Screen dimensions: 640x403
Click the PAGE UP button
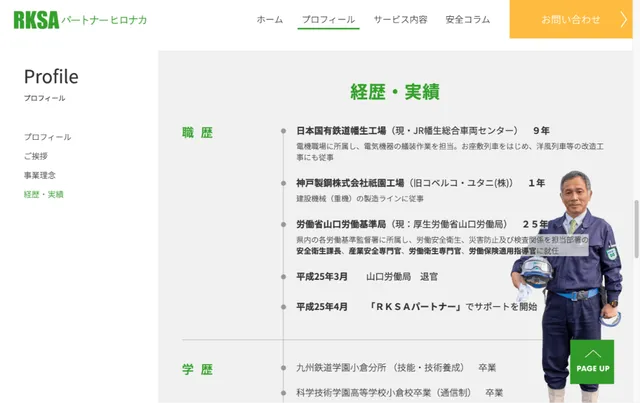(592, 362)
